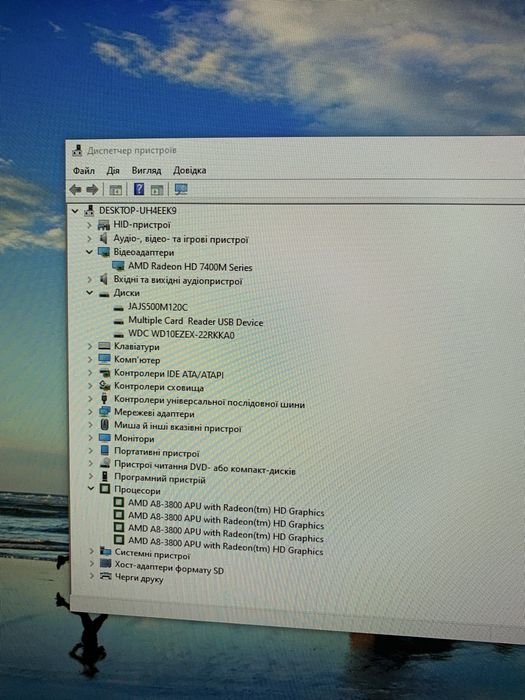
Task: Expand the Монітори category
Action: [x=91, y=438]
